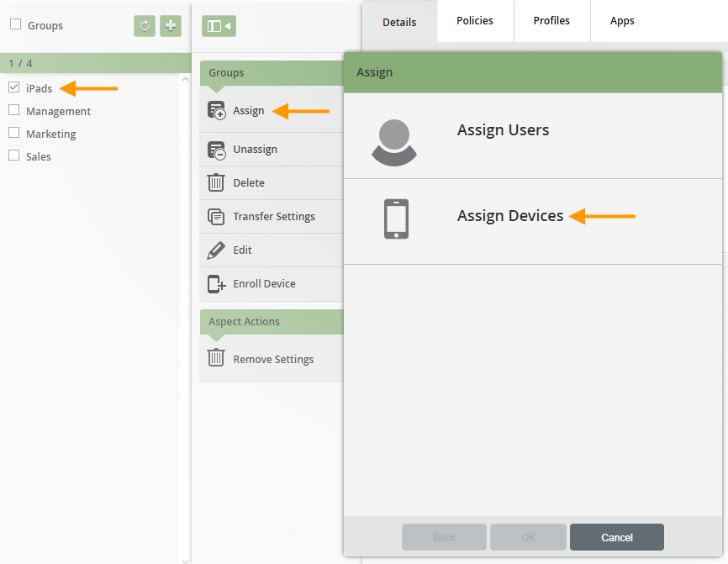
Task: Switch to the Profiles tab
Action: click(x=551, y=21)
